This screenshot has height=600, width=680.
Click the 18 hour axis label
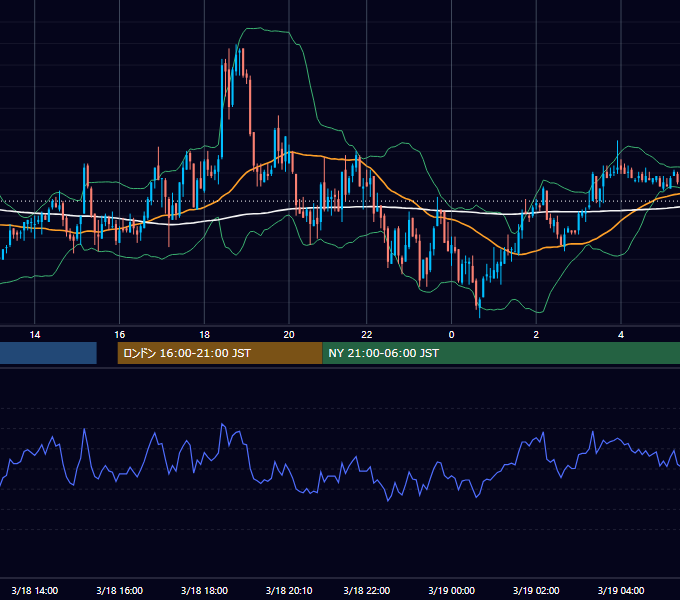point(204,335)
